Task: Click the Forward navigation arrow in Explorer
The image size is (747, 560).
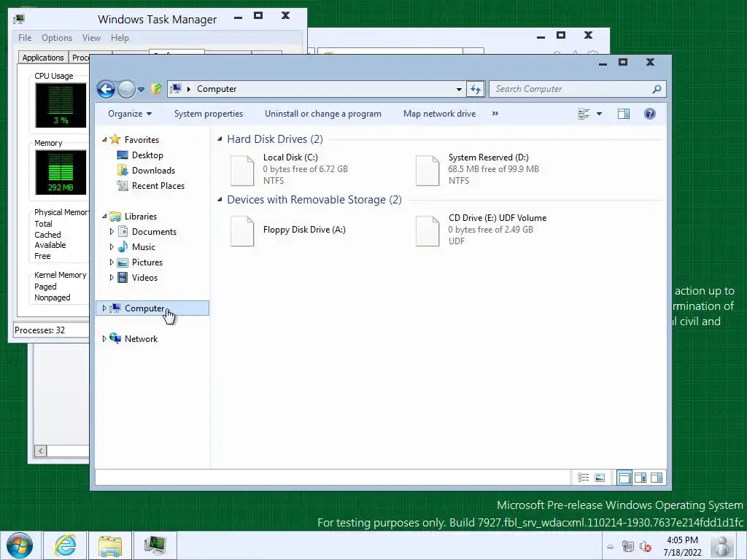Action: click(126, 89)
